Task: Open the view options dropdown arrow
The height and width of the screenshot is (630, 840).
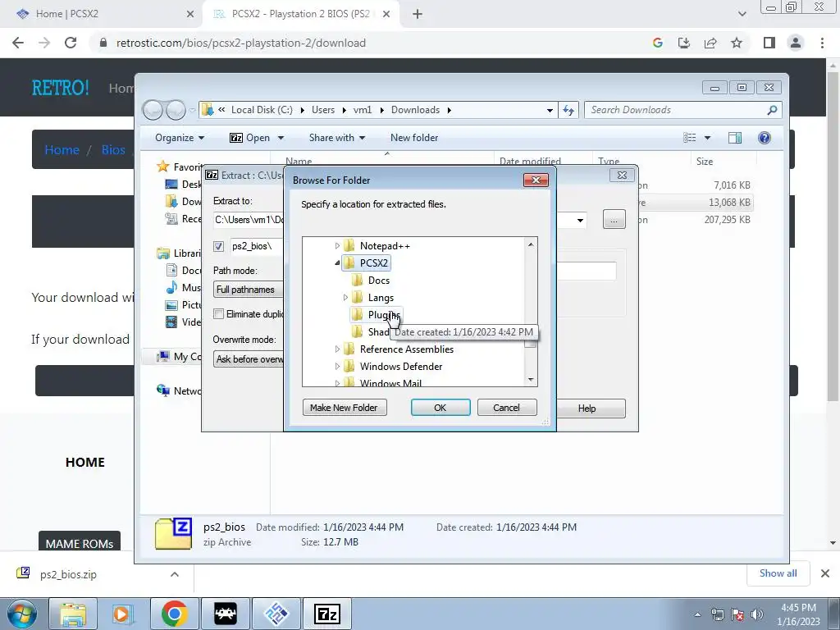Action: [707, 138]
